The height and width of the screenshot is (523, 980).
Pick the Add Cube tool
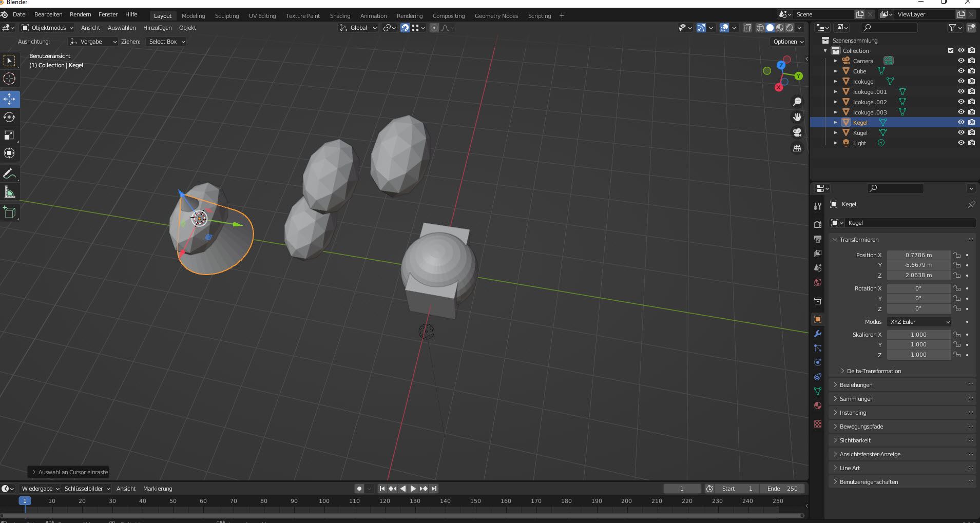(x=9, y=212)
